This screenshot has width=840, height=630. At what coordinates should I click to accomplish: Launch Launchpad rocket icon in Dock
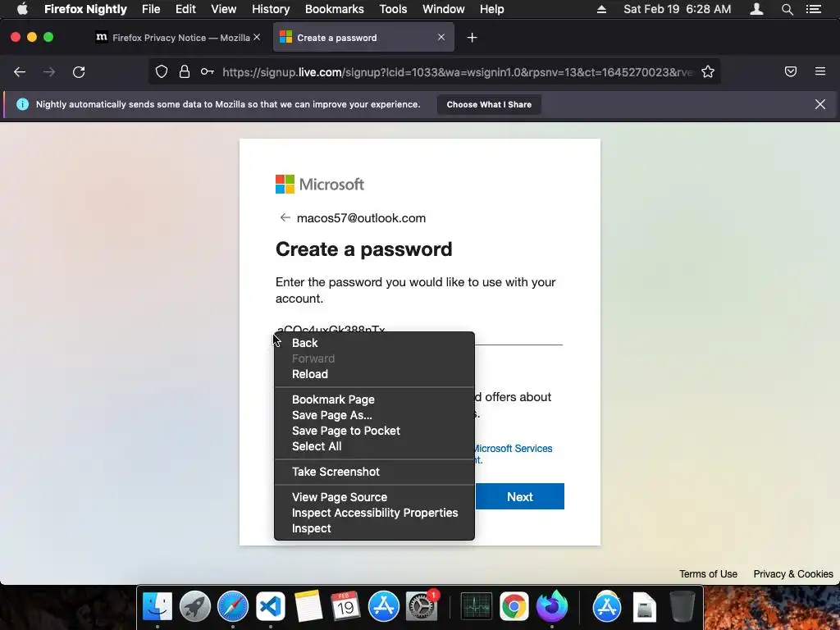point(195,606)
